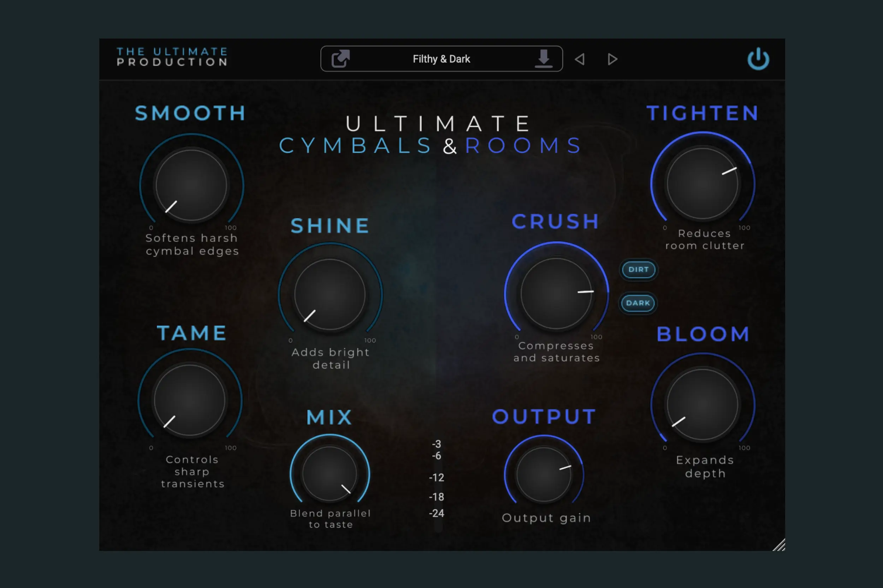This screenshot has height=588, width=883.
Task: Open the preset load icon
Action: pyautogui.click(x=341, y=59)
